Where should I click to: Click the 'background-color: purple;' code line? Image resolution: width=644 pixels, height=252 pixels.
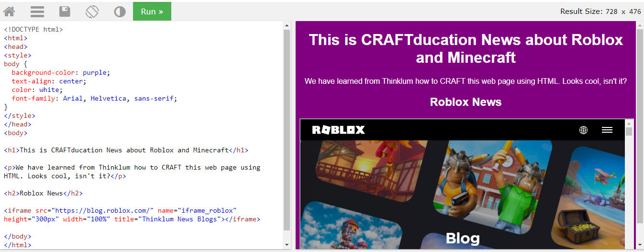point(61,72)
